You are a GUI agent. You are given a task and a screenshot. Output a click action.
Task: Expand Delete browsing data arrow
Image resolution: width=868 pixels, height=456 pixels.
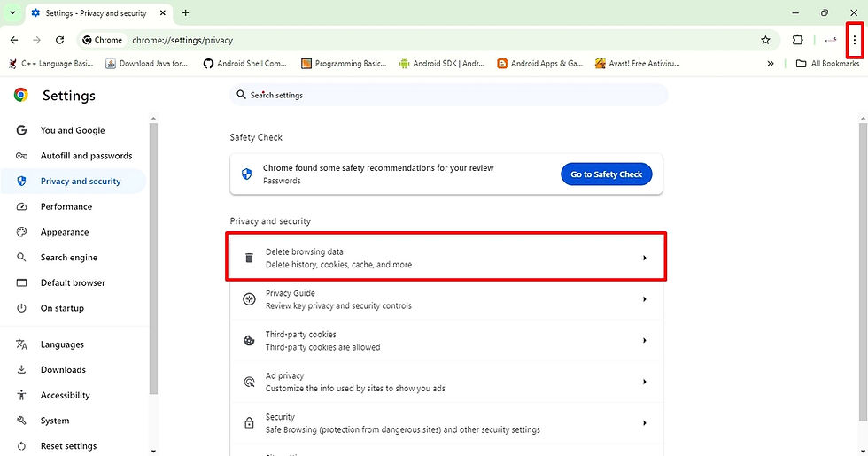coord(645,258)
